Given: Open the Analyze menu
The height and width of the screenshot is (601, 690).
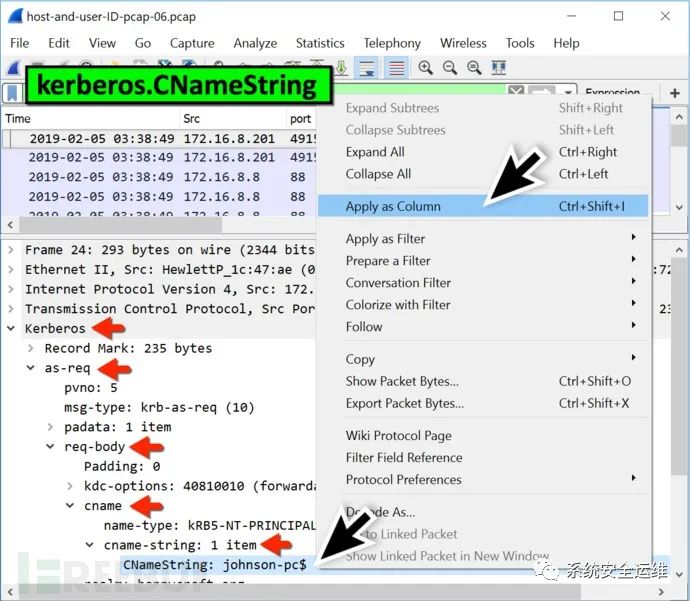Looking at the screenshot, I should [255, 43].
